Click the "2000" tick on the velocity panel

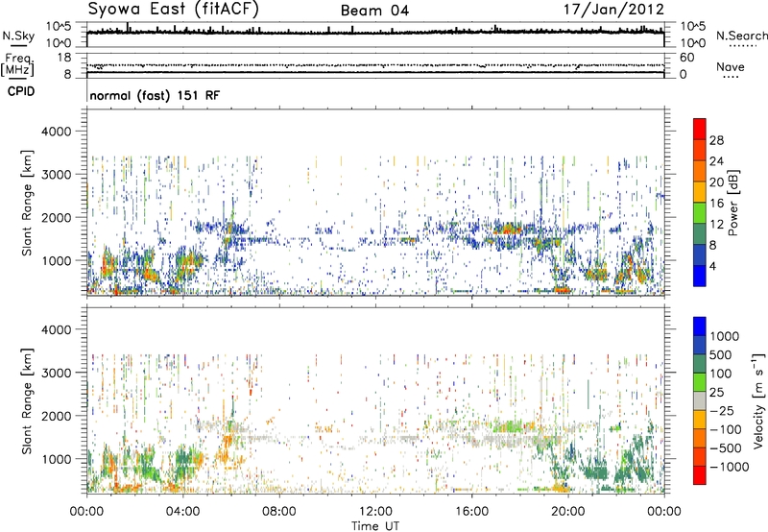(x=56, y=416)
